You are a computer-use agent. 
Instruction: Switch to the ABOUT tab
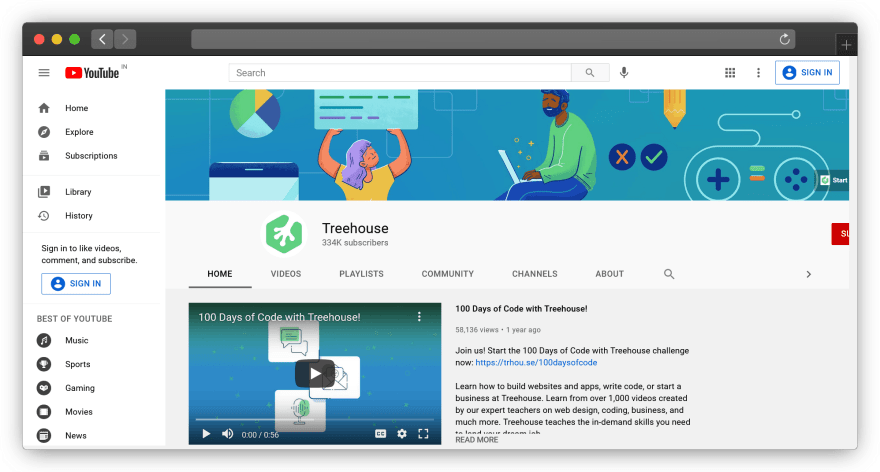pos(609,274)
